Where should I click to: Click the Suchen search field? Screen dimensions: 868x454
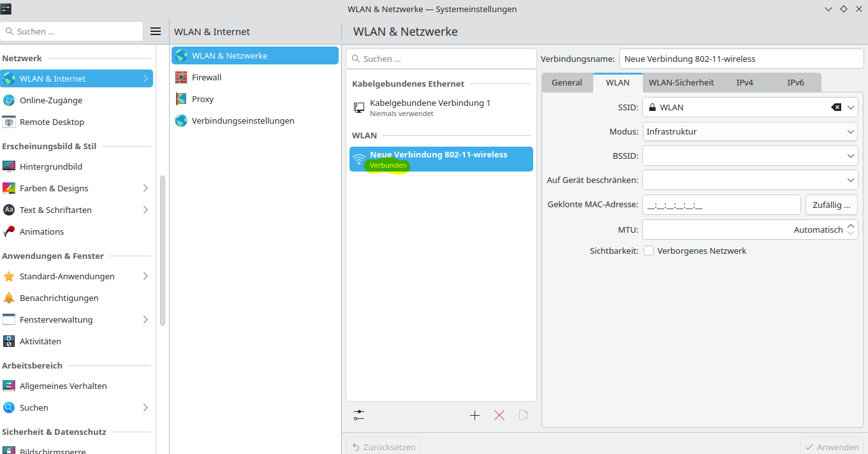(70, 31)
